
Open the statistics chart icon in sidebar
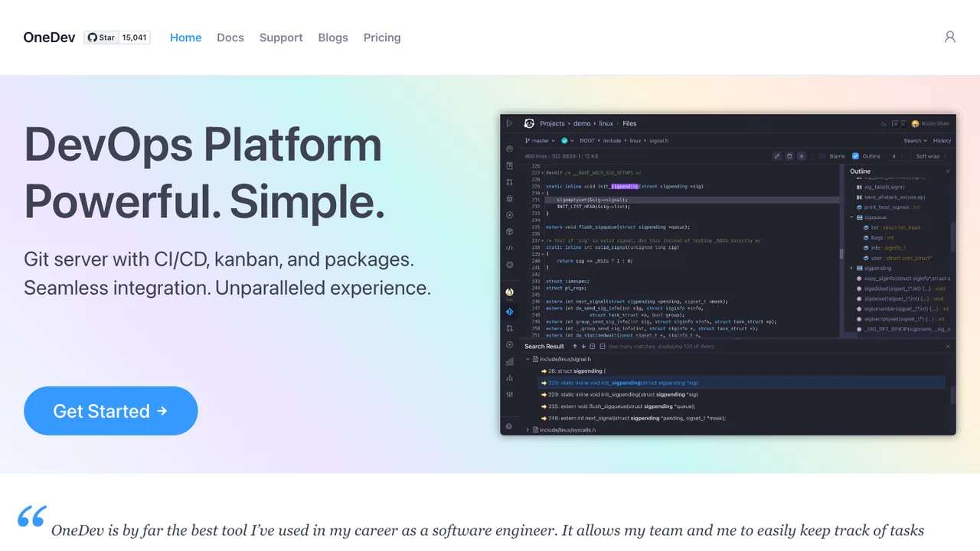pyautogui.click(x=510, y=361)
